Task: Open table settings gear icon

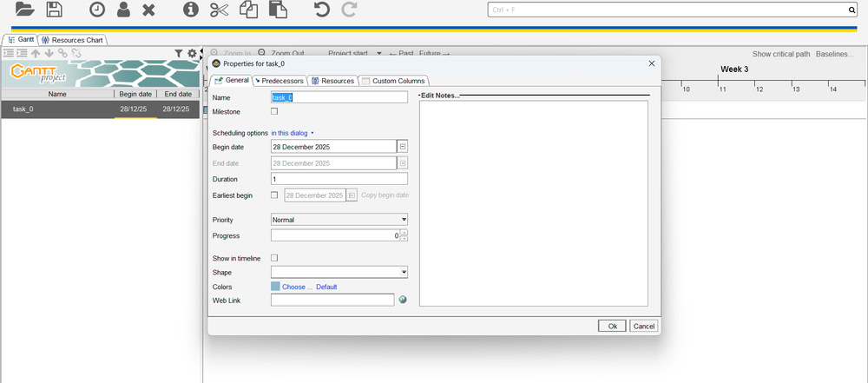Action: [192, 53]
